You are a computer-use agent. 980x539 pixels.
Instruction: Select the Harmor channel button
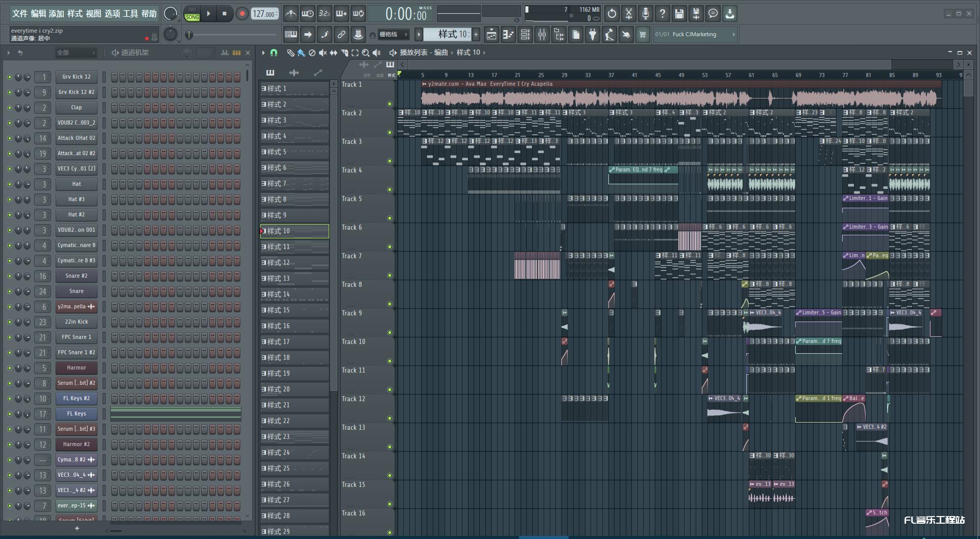click(x=76, y=367)
